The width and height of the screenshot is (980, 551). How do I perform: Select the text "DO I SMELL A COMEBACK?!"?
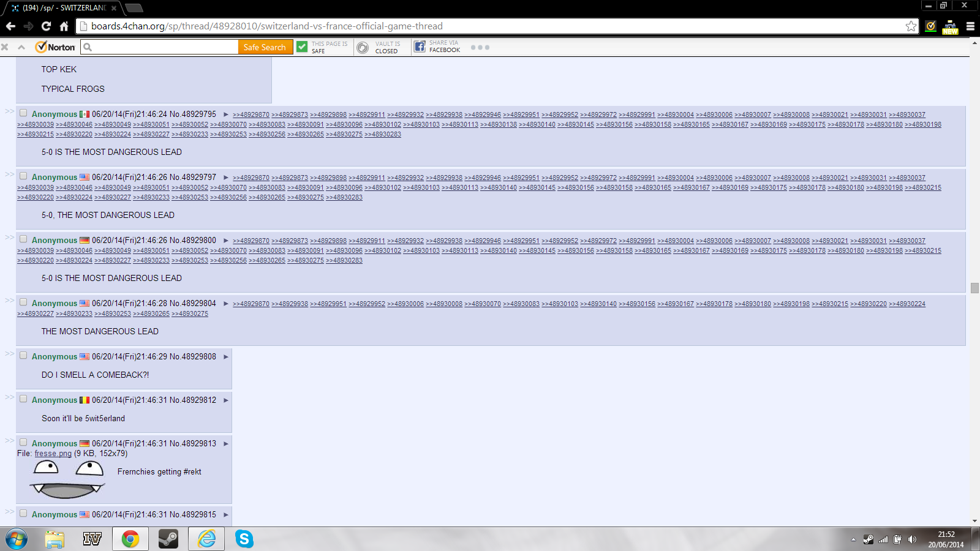pyautogui.click(x=95, y=375)
